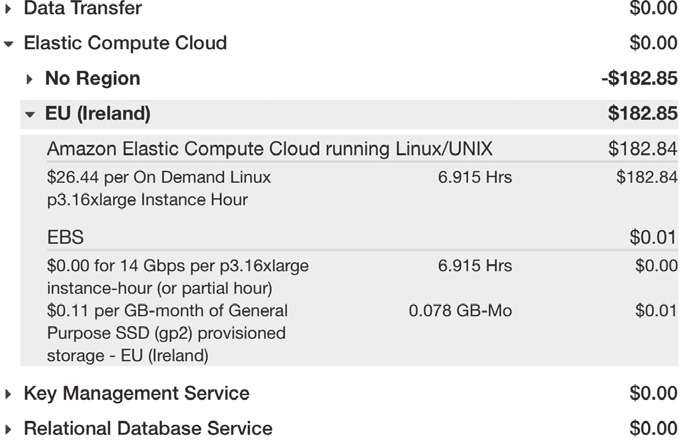This screenshot has height=442, width=697.
Task: Select the General Purpose SSD (gp2) storage line
Action: pos(167,332)
